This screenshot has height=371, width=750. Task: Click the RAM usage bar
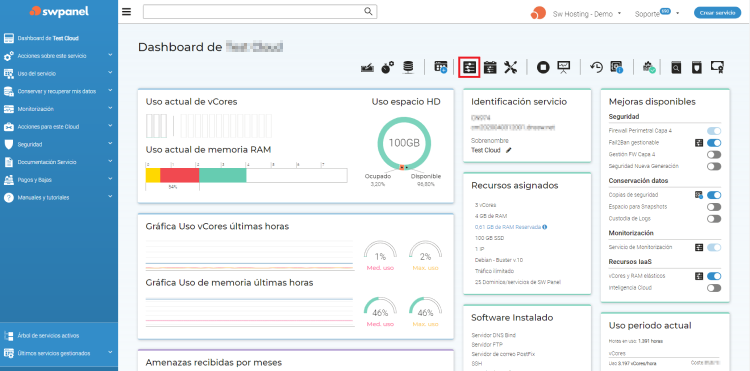pyautogui.click(x=246, y=175)
